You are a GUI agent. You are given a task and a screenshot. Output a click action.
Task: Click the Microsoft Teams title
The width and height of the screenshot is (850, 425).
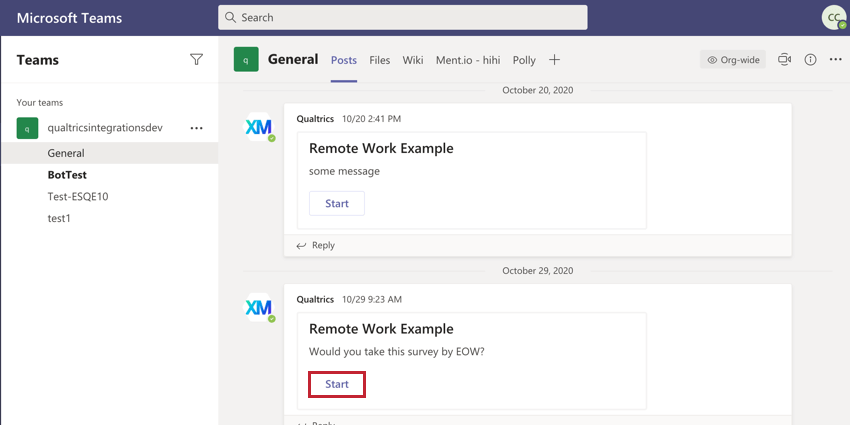pos(69,17)
